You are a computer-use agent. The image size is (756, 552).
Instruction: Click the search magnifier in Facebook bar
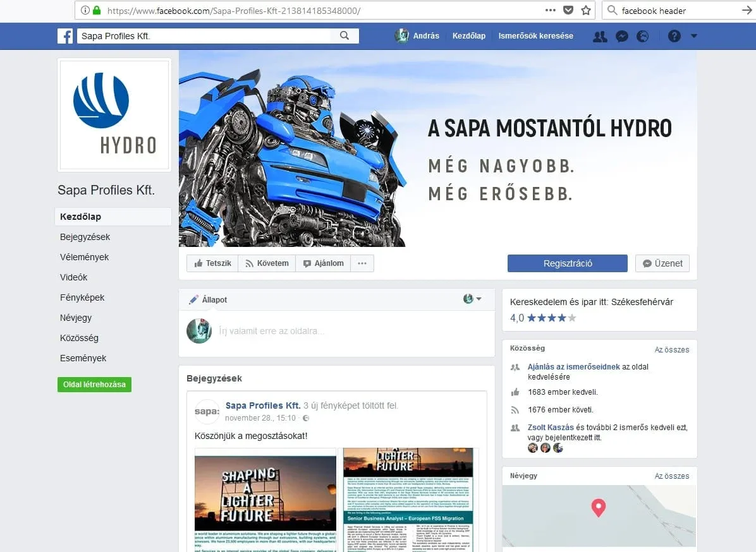click(x=344, y=35)
